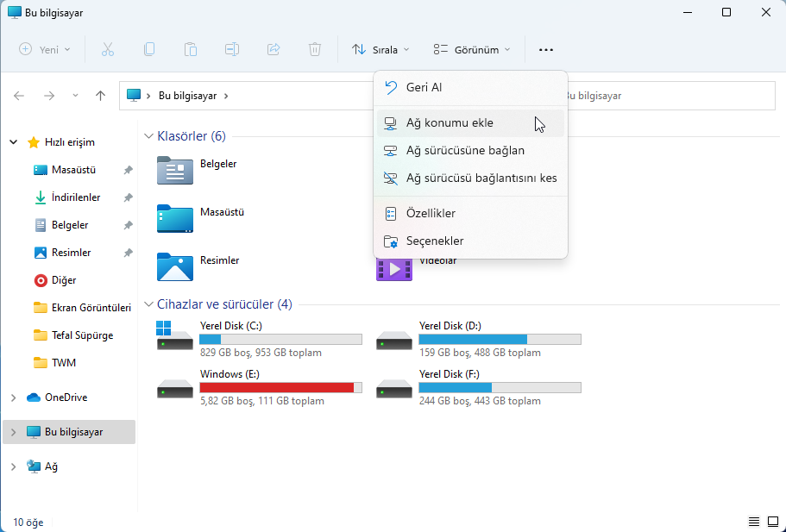Click the Copy icon on the command bar
Screen dimensions: 786x532
[148, 49]
